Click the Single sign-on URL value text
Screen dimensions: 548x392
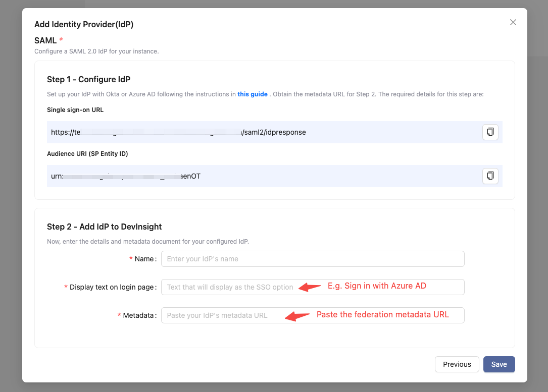(178, 132)
